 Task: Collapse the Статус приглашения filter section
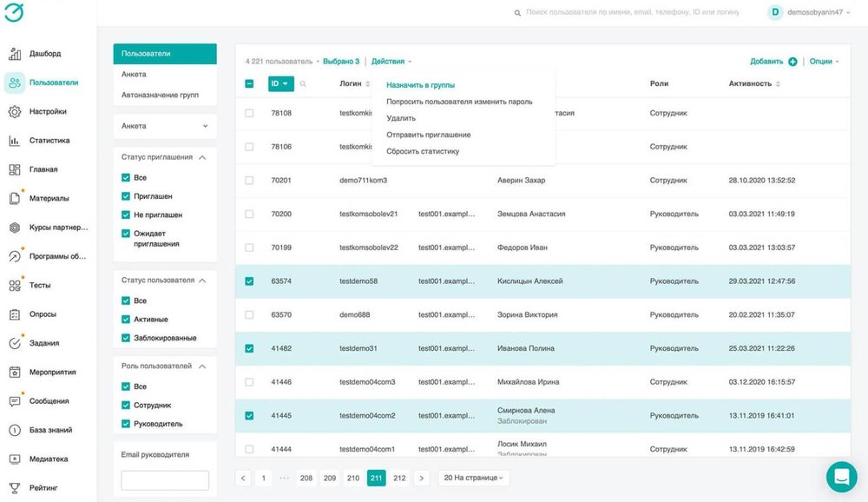202,157
